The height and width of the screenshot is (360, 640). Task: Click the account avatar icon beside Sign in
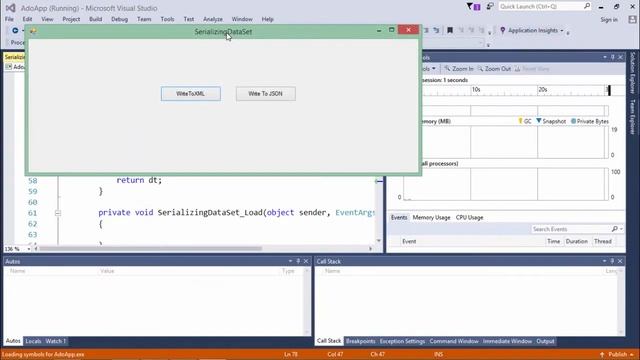[632, 19]
